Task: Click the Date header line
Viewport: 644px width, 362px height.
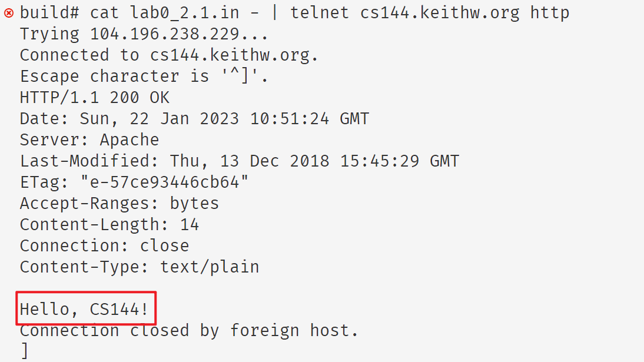Action: coord(194,118)
